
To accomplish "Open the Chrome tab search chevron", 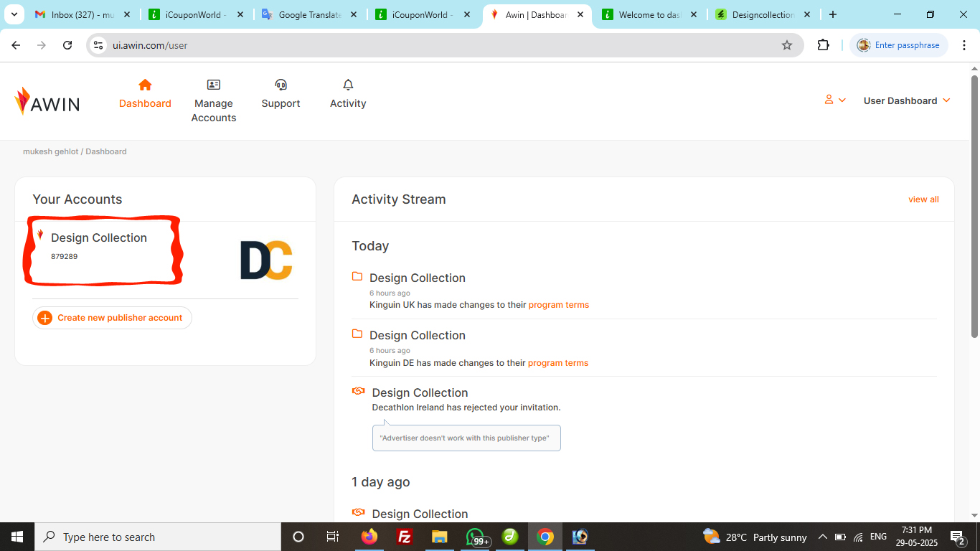I will [x=14, y=14].
